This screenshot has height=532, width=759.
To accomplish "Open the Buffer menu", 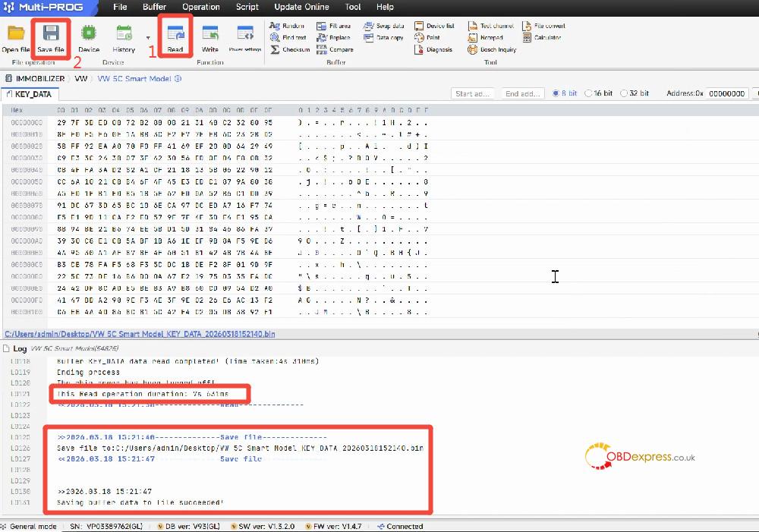I will [x=155, y=7].
